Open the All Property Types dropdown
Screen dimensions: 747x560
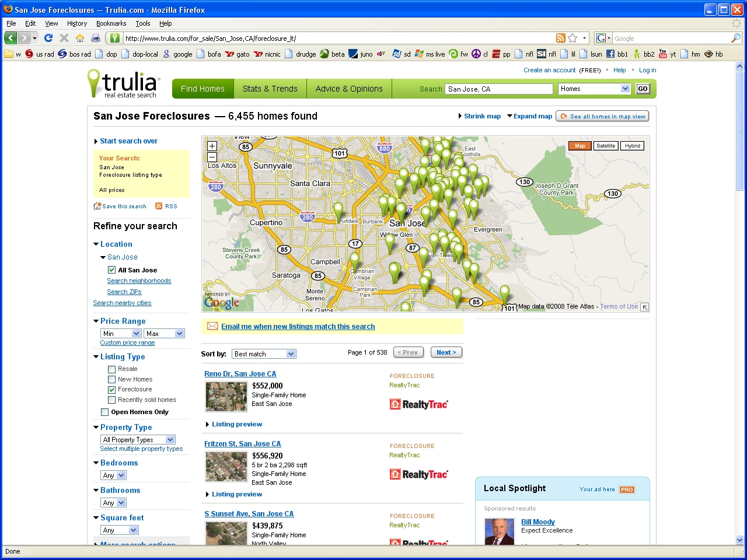point(138,440)
